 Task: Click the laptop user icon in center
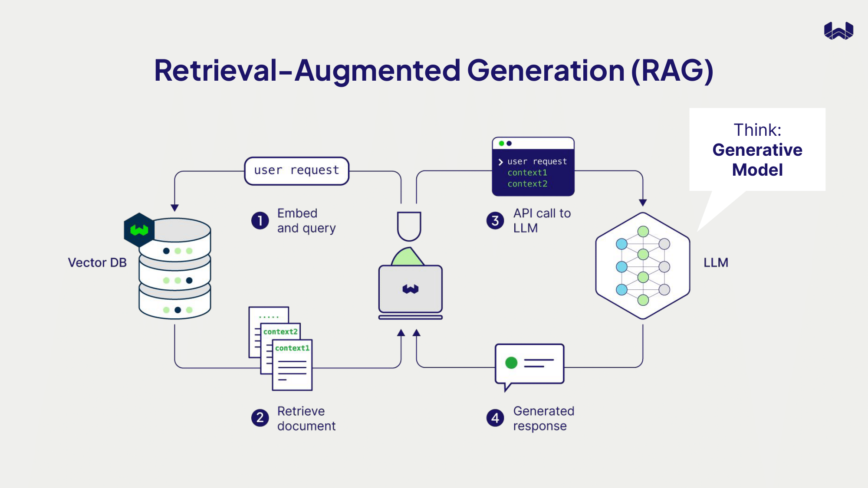[410, 265]
